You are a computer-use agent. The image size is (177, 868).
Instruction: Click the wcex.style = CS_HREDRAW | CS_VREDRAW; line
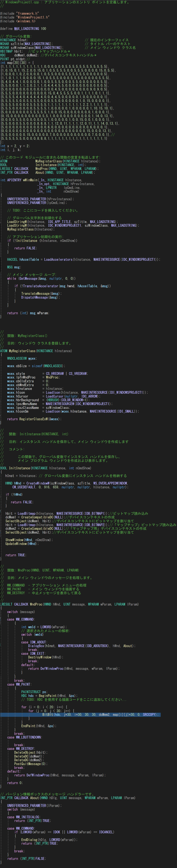[48, 374]
